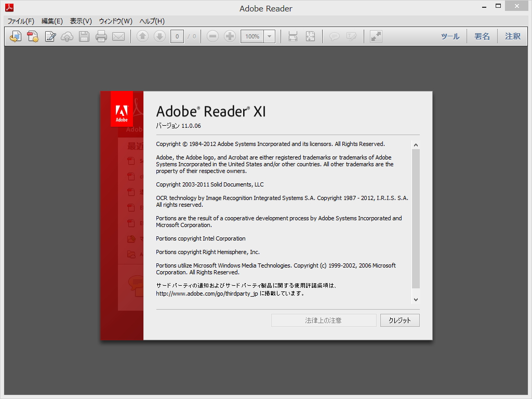
Task: Click the page number input field
Action: point(176,36)
